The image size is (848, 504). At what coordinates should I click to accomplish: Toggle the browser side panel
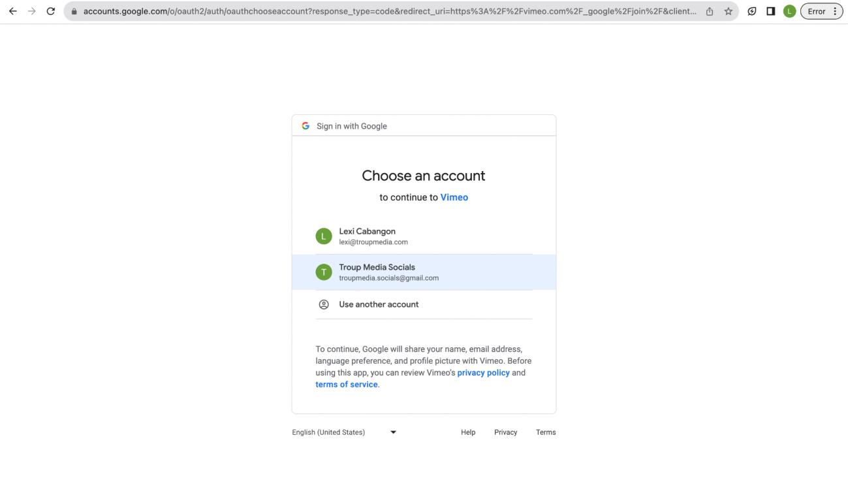click(x=770, y=12)
